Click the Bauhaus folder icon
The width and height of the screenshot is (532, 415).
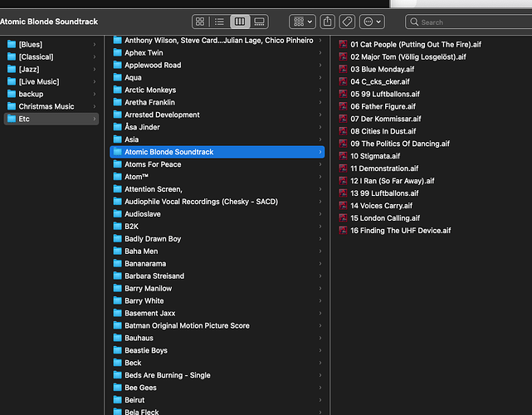117,338
